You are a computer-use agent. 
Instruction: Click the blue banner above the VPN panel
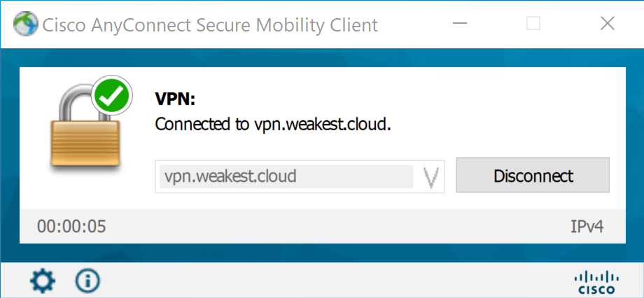click(x=322, y=58)
